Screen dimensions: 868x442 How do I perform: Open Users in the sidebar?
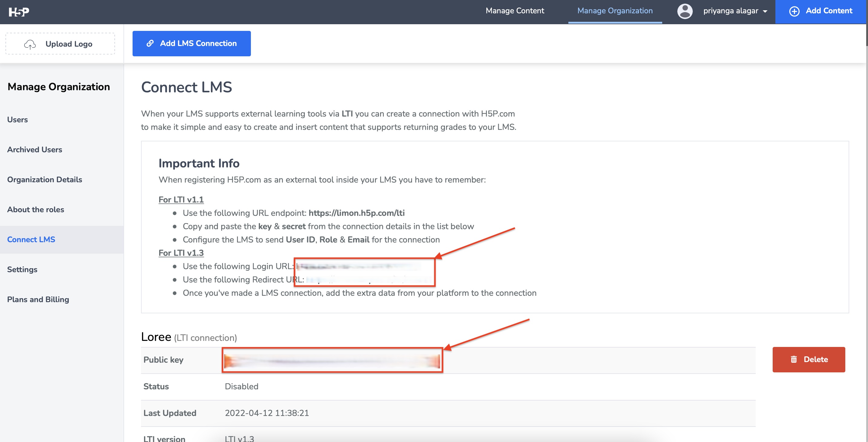18,120
